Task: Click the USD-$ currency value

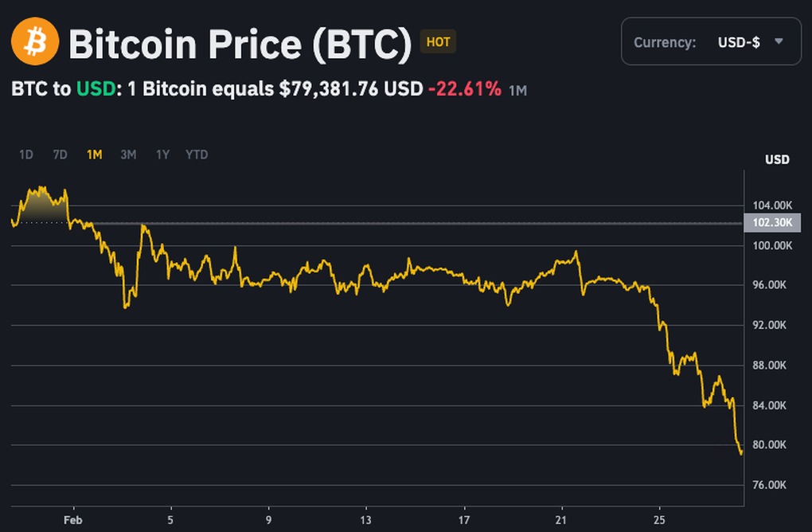Action: point(739,42)
